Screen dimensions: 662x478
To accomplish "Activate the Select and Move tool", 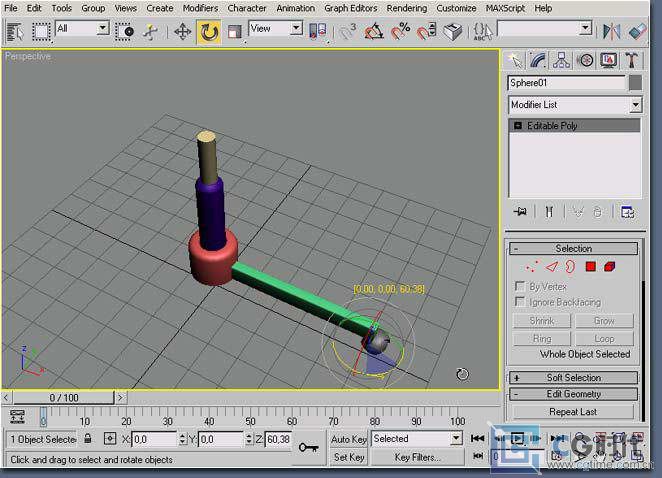I will [182, 32].
